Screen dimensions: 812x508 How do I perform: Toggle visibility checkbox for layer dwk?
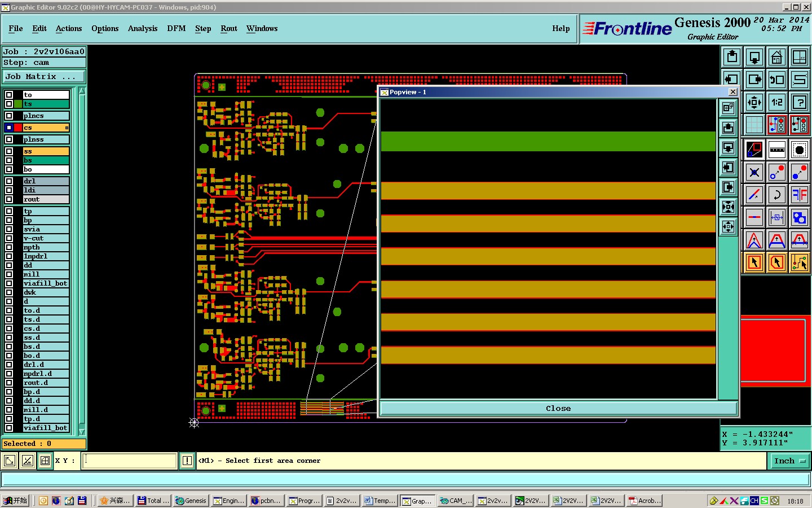pos(9,292)
